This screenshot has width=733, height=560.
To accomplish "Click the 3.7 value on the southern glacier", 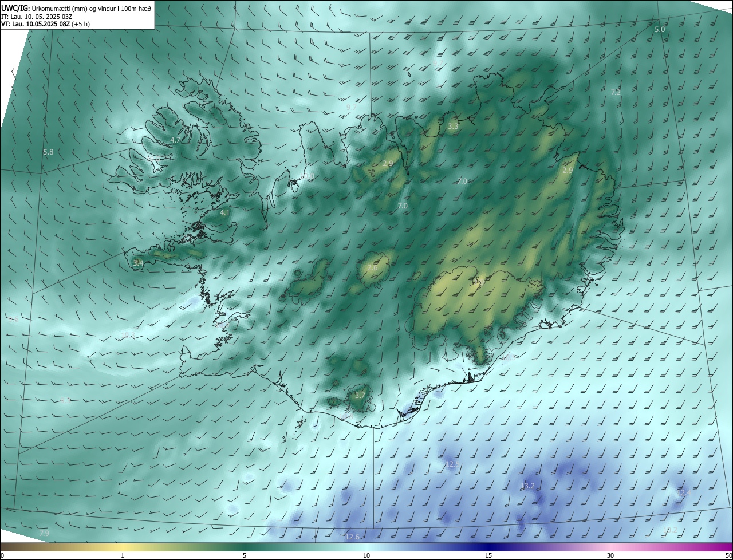I will (x=360, y=396).
